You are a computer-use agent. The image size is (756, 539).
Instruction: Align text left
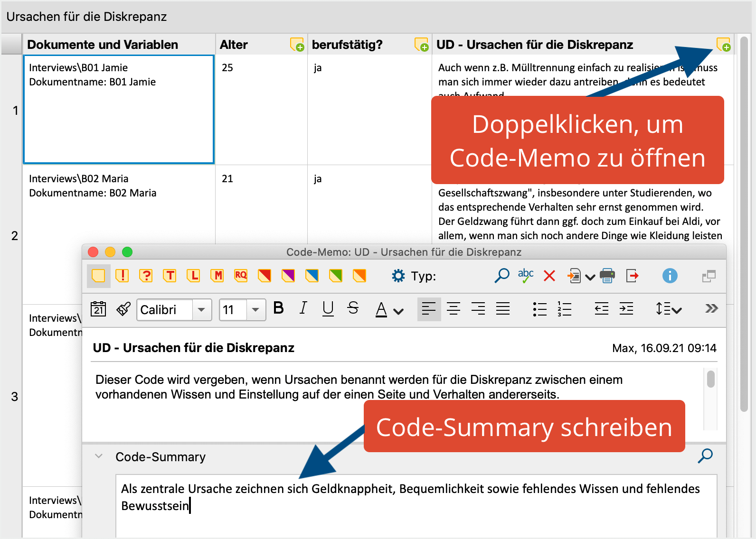(429, 309)
